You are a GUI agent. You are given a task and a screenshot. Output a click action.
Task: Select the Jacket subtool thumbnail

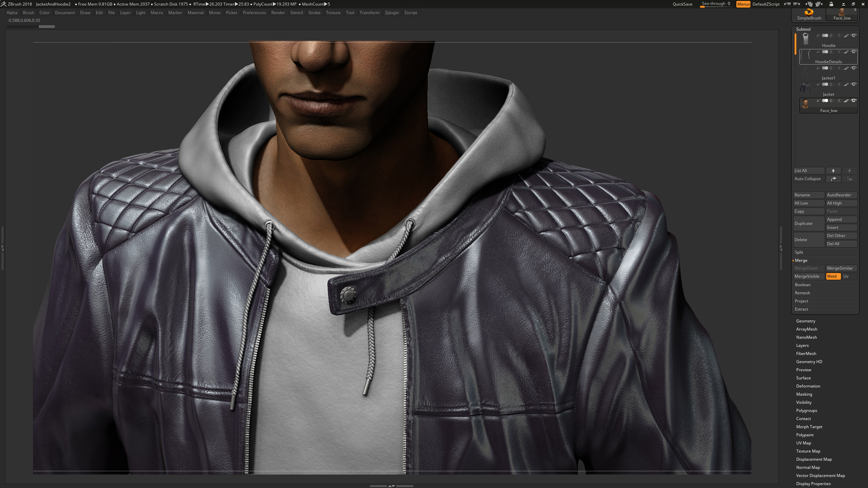(x=805, y=88)
